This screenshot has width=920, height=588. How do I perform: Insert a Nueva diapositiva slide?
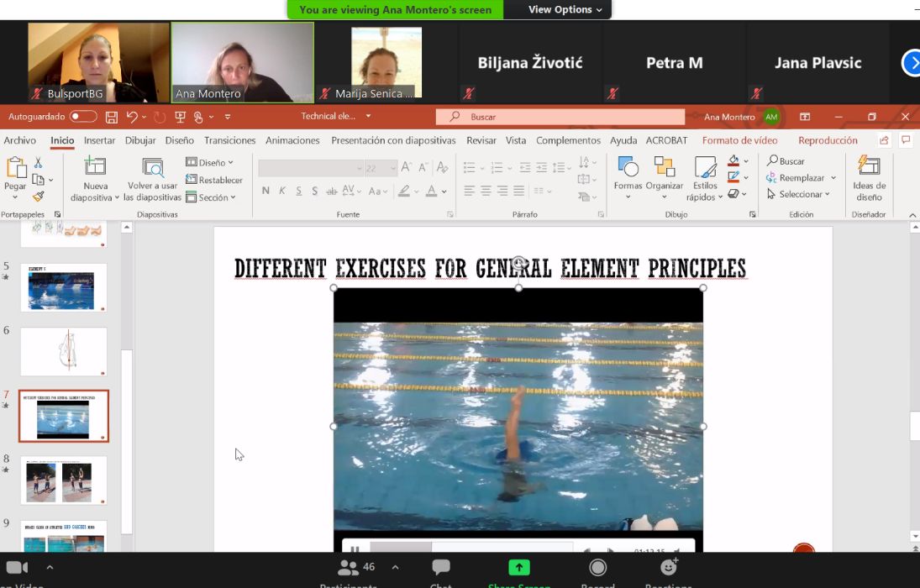coord(95,178)
